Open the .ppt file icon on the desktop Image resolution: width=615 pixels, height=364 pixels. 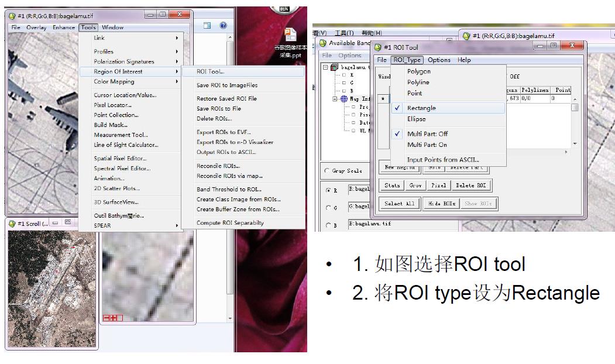tap(291, 35)
